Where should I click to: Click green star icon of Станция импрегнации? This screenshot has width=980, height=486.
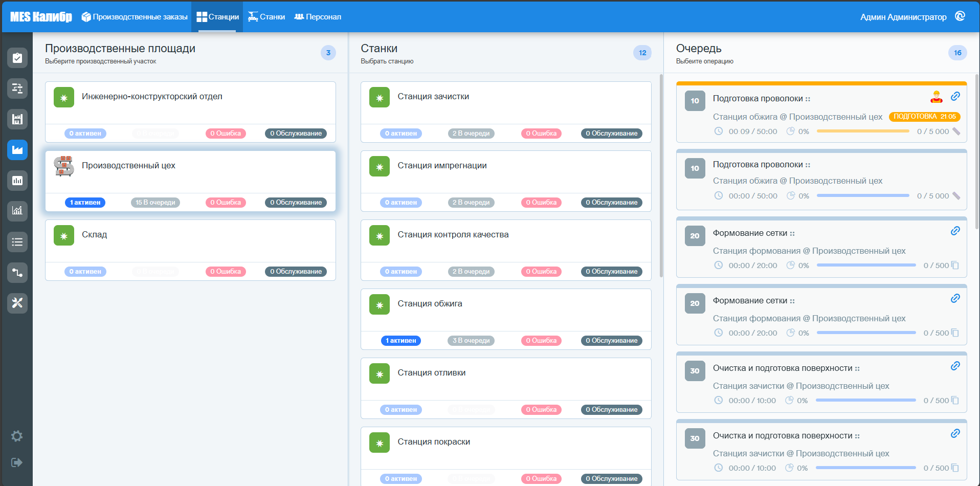point(380,167)
